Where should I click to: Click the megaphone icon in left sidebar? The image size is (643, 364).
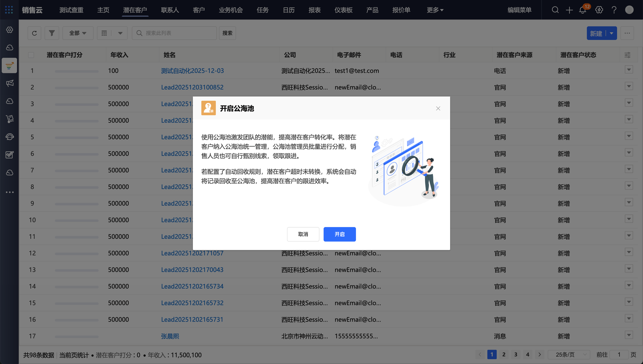point(10,83)
